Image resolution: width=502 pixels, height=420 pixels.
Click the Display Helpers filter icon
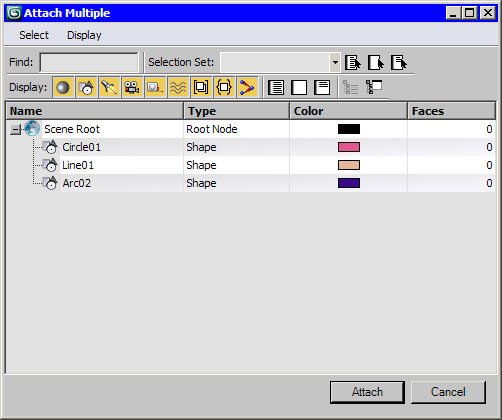155,88
